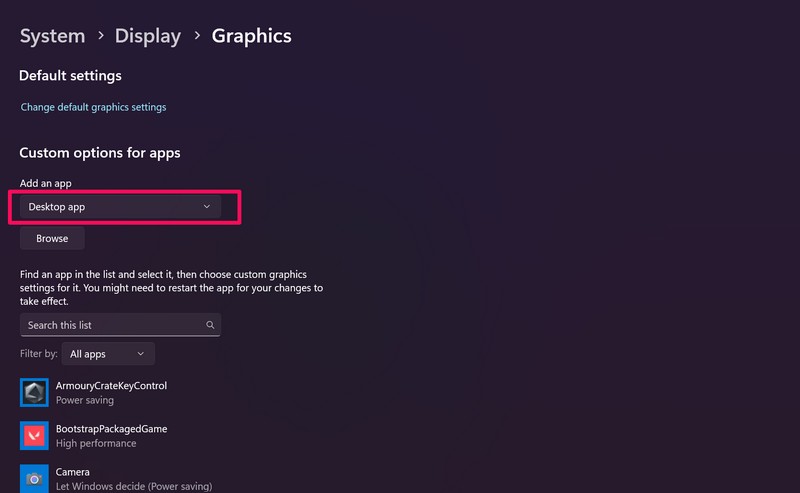800x493 pixels.
Task: Expand the All apps filter dropdown
Action: 108,354
